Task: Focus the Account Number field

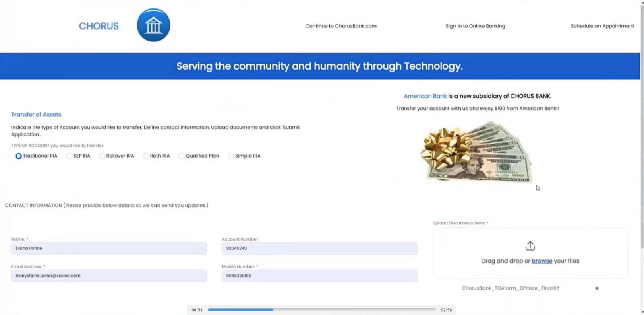Action: tap(319, 248)
